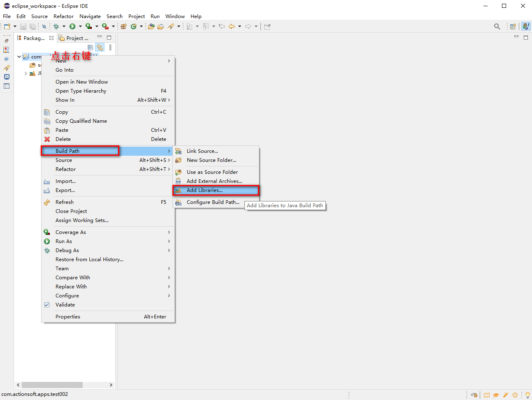Click the Open Type toolbar icon

151,26
